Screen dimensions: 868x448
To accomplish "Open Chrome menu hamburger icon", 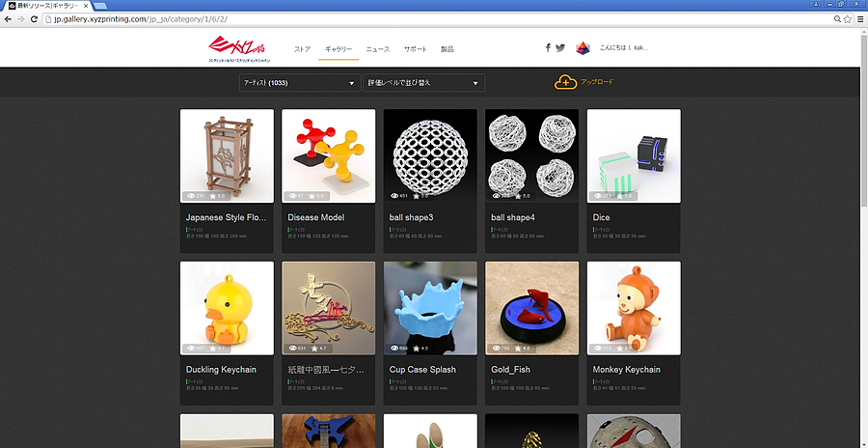I will coord(861,19).
